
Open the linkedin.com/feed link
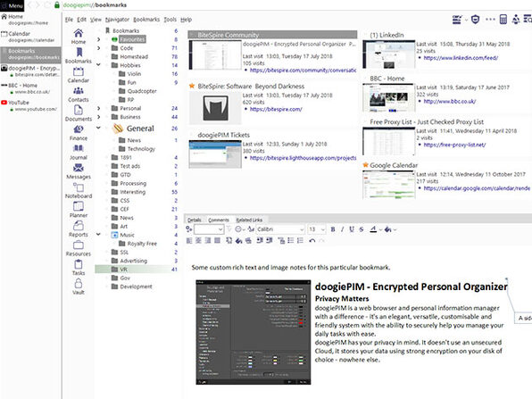coord(461,58)
